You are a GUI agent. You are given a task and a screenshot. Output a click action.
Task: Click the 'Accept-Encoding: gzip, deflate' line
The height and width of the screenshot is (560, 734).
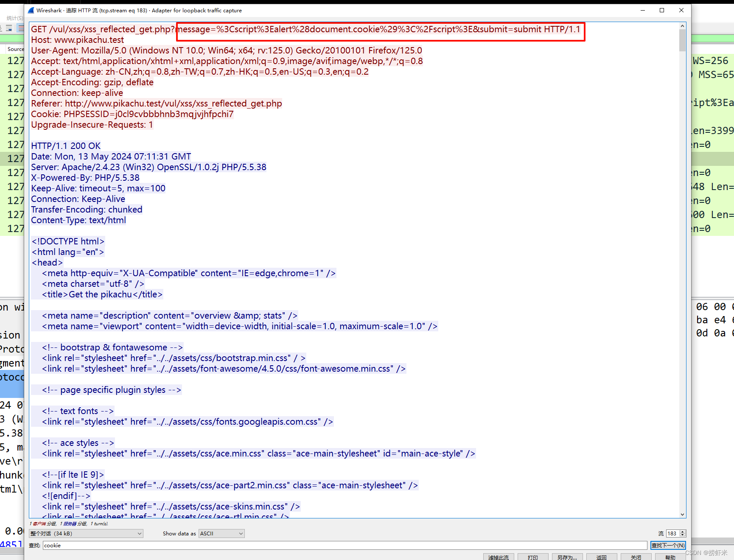[92, 82]
